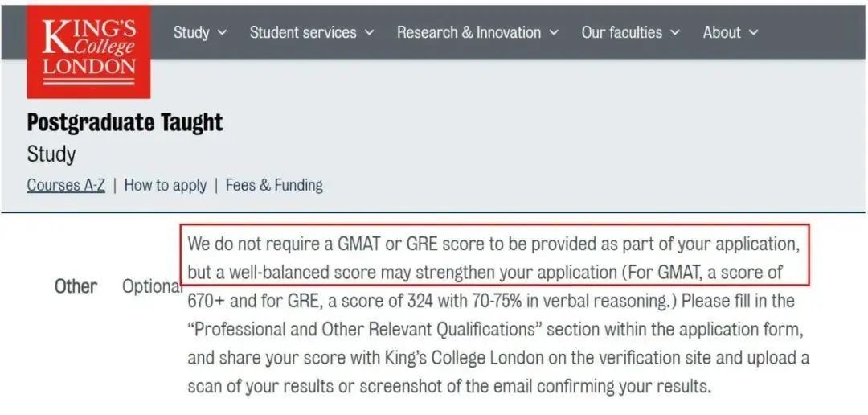Screen dimensions: 868x415
Task: Expand the Our faculties chevron arrow
Action: [x=674, y=33]
